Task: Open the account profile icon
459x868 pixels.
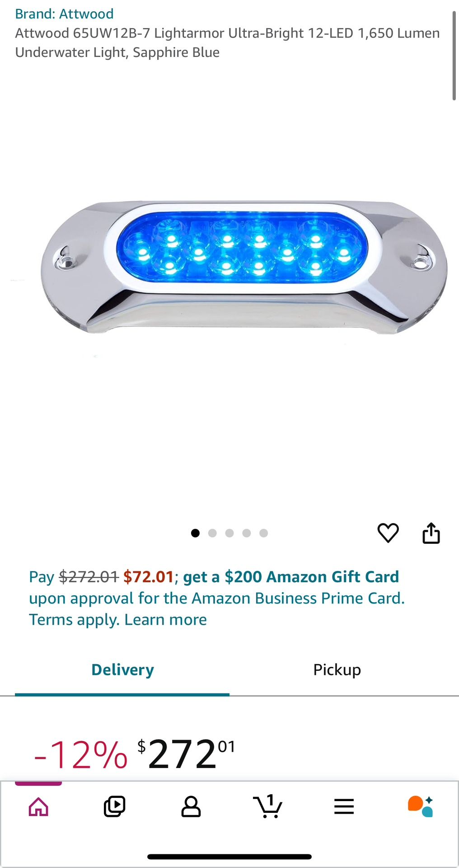Action: pos(191,807)
